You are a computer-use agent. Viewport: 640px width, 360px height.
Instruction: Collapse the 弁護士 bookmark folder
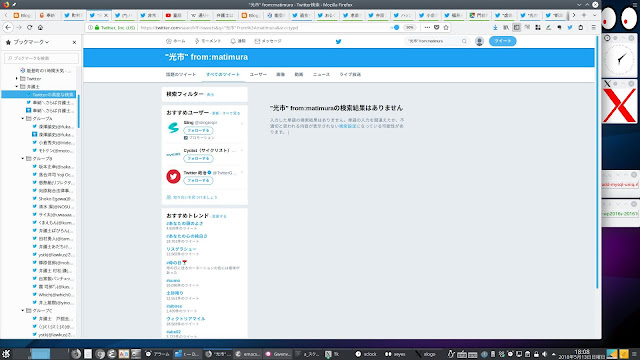[x=17, y=87]
